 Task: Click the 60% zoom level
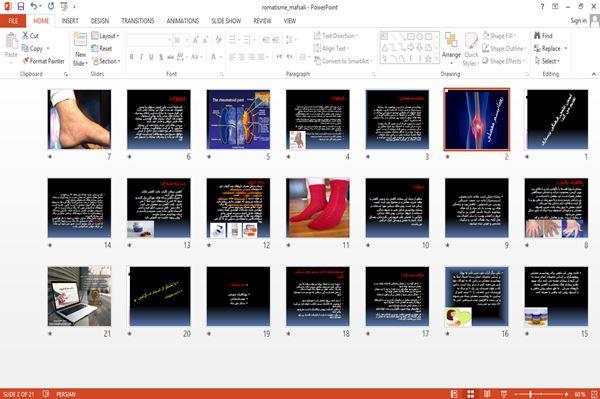[x=580, y=394]
